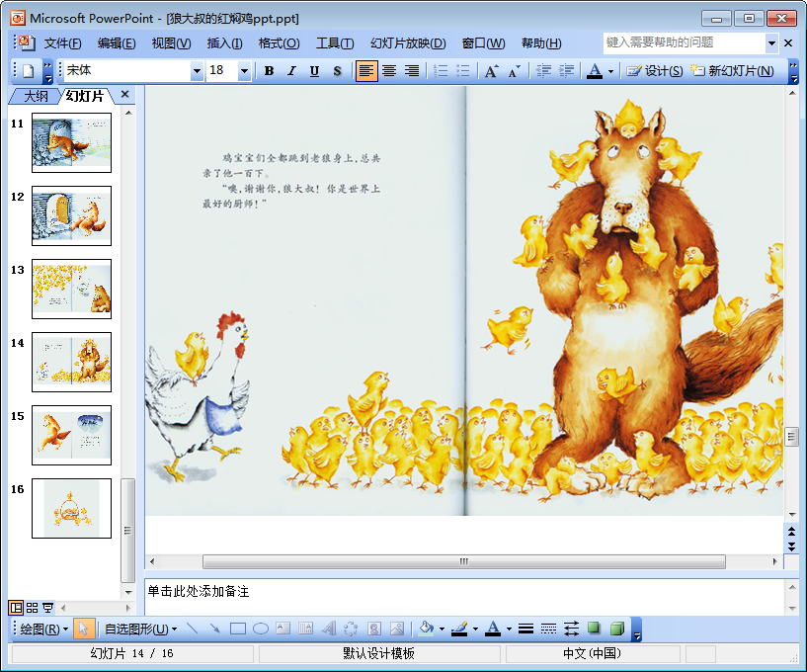Insert diagram or organization chart
This screenshot has width=807, height=672.
click(351, 629)
